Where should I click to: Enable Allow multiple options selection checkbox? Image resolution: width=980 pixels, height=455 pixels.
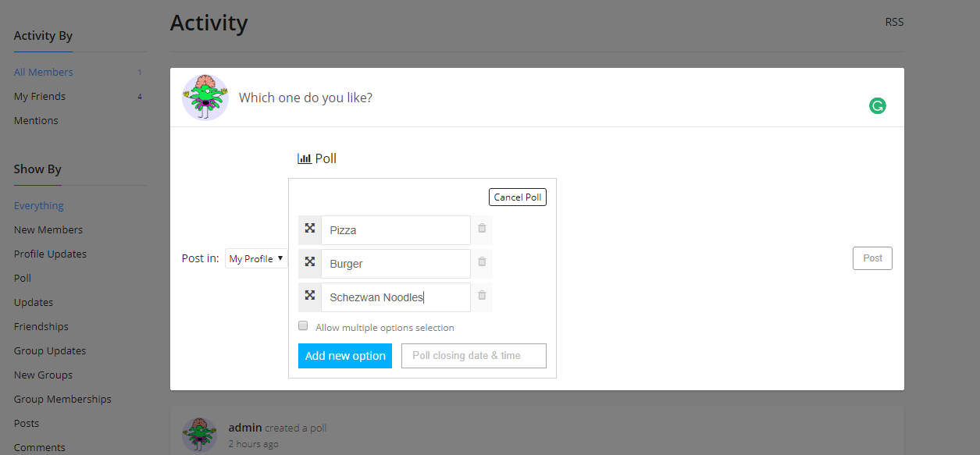point(303,326)
